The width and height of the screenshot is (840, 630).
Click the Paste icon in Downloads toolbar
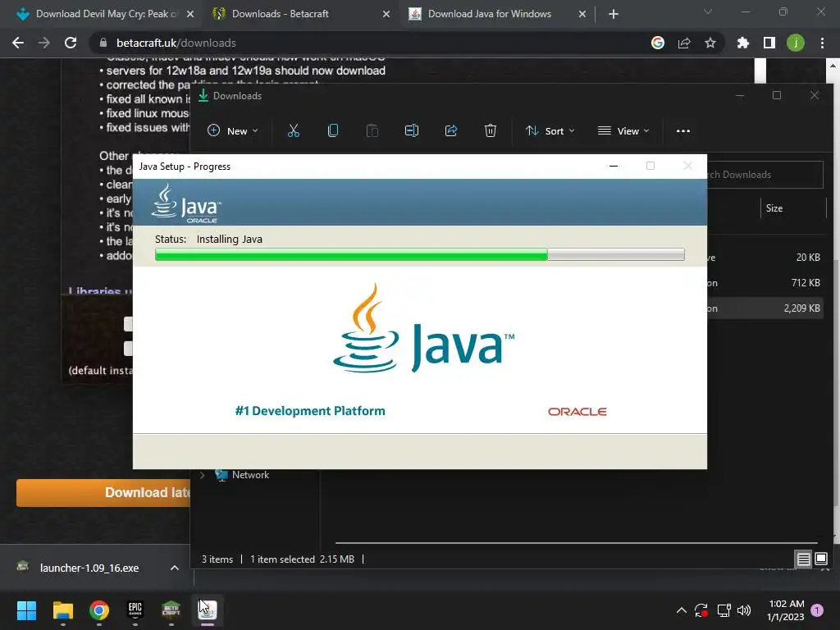coord(372,130)
